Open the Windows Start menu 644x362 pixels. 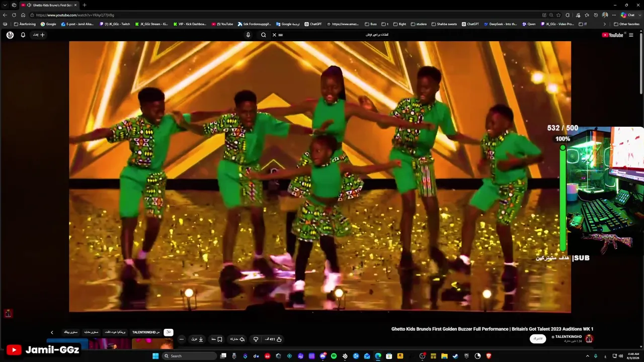tap(155, 356)
